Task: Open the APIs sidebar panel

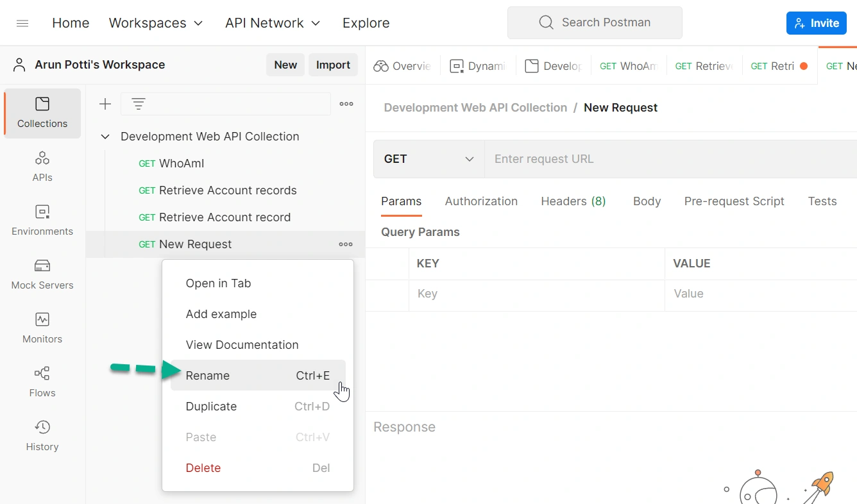Action: tap(42, 167)
